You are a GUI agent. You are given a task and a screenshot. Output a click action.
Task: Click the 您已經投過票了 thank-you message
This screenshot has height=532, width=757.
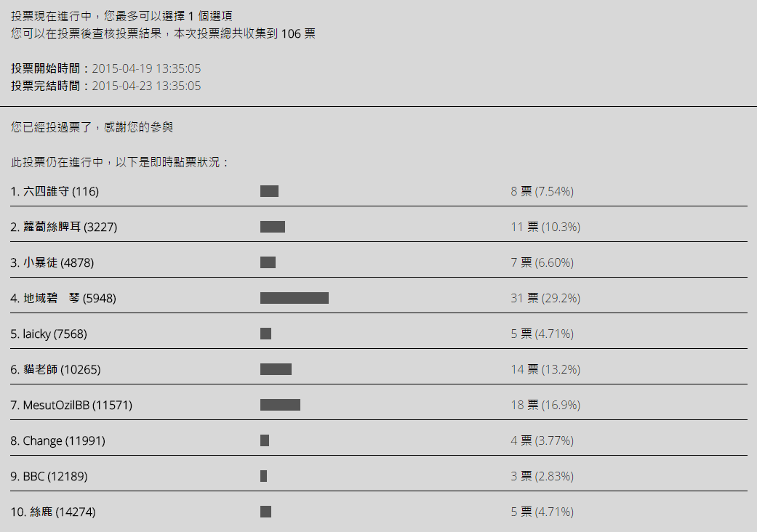tap(92, 127)
